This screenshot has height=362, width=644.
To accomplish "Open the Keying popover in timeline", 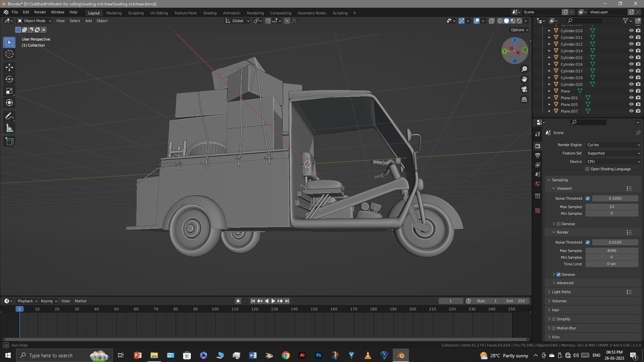I will tap(49, 301).
